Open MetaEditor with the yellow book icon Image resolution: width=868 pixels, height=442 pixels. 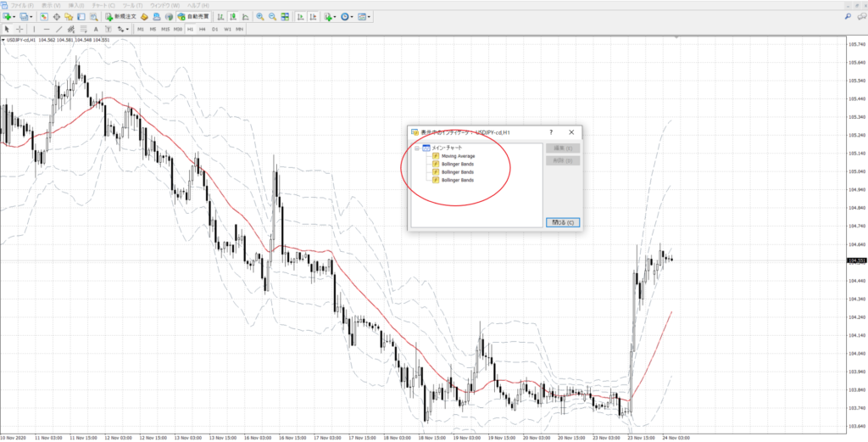tap(144, 17)
